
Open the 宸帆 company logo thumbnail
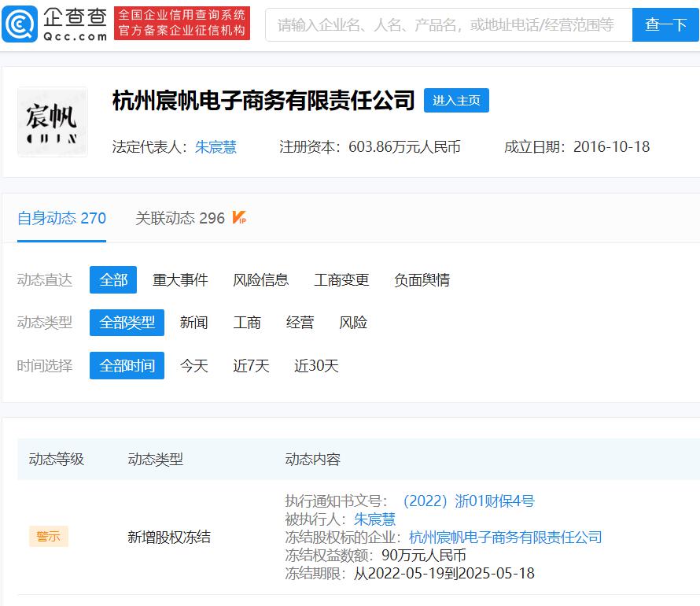(52, 122)
